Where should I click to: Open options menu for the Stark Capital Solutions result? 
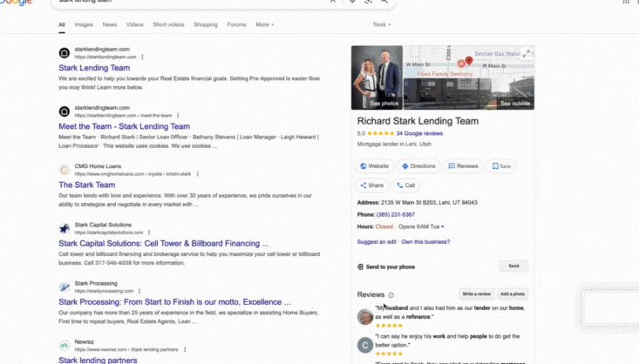click(x=149, y=233)
